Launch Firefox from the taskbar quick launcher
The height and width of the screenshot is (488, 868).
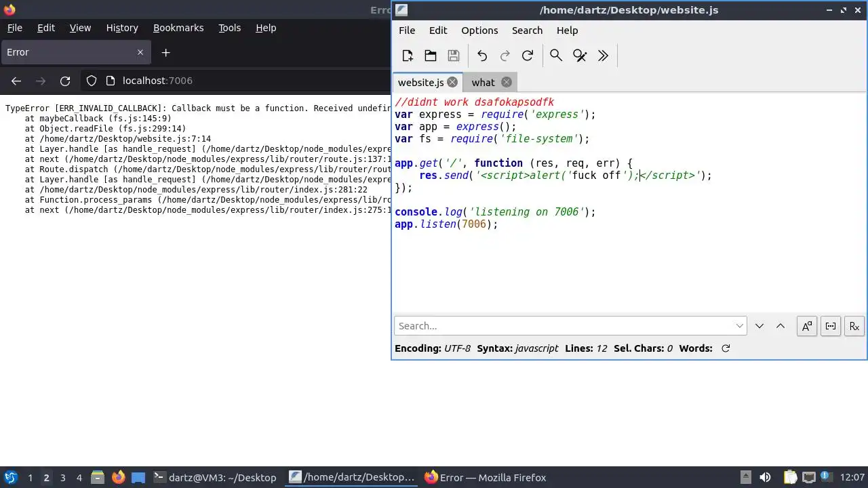(x=118, y=477)
